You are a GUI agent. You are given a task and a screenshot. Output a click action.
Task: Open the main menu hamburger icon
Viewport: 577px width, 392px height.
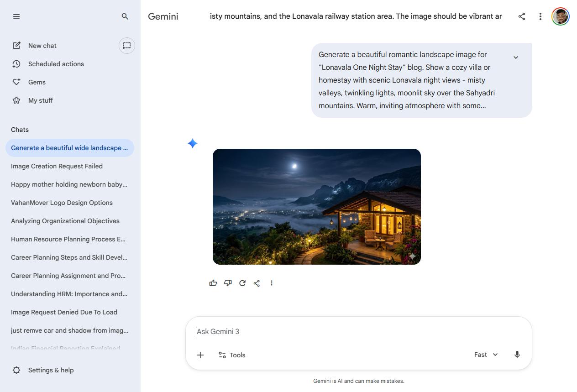16,16
